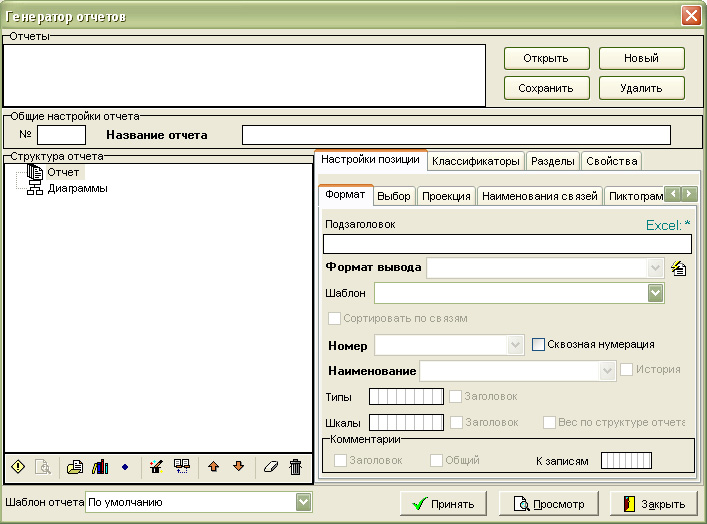Select the Отчет node in structure tree
Viewport: 707px width, 524px height.
(64, 172)
